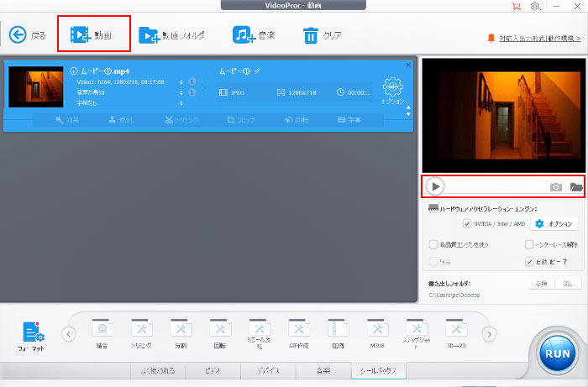Rename output ムービー① with the pencil icon
Viewport: 588px width, 387px height.
point(257,71)
